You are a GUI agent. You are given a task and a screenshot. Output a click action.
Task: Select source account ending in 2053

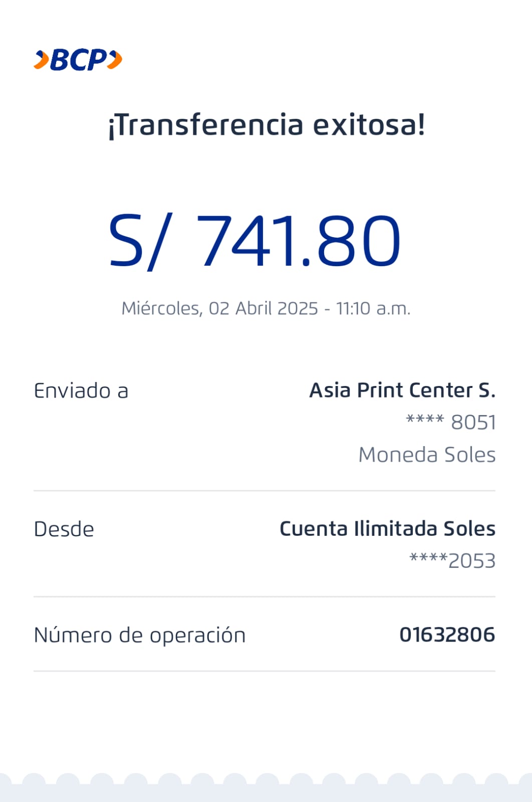(452, 561)
